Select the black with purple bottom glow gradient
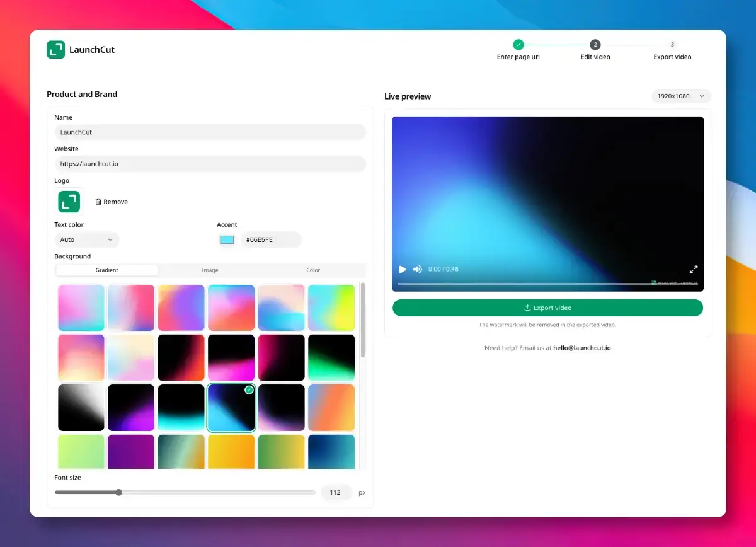The height and width of the screenshot is (547, 756). (131, 408)
